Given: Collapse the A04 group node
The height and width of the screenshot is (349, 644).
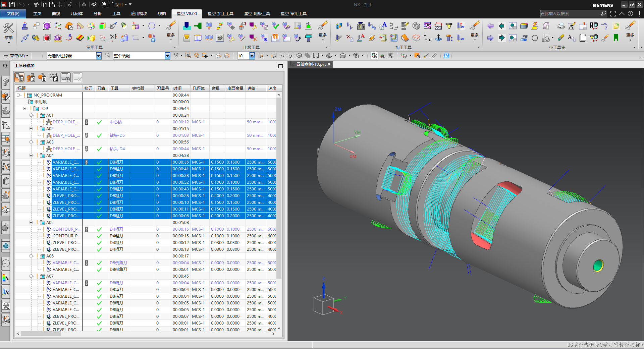Looking at the screenshot, I should 31,156.
